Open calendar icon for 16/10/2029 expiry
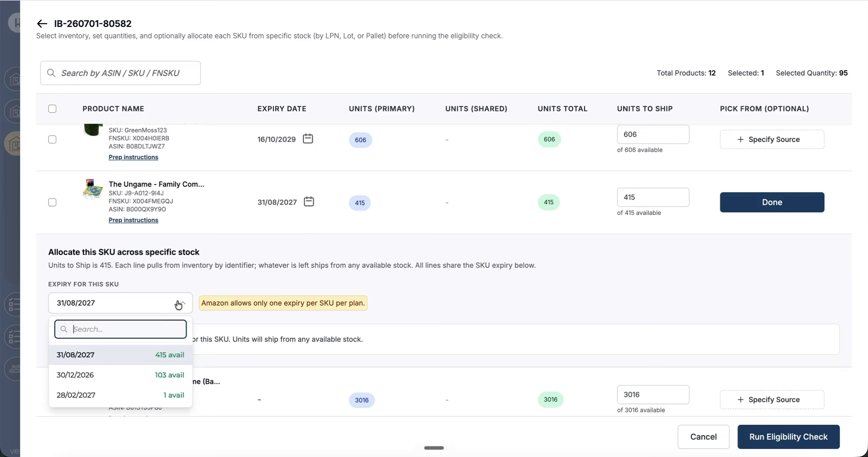Viewport: 868px width, 457px height. (x=308, y=139)
